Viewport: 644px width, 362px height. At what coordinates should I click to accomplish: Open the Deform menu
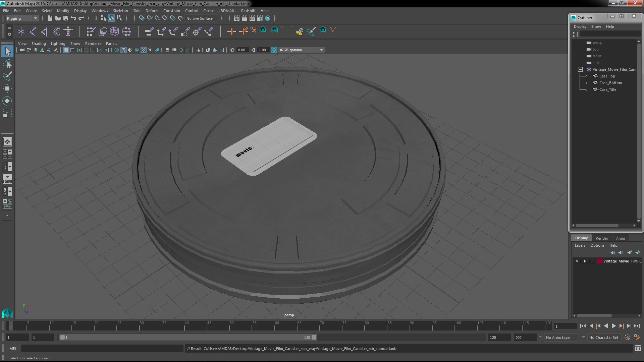tap(152, 11)
